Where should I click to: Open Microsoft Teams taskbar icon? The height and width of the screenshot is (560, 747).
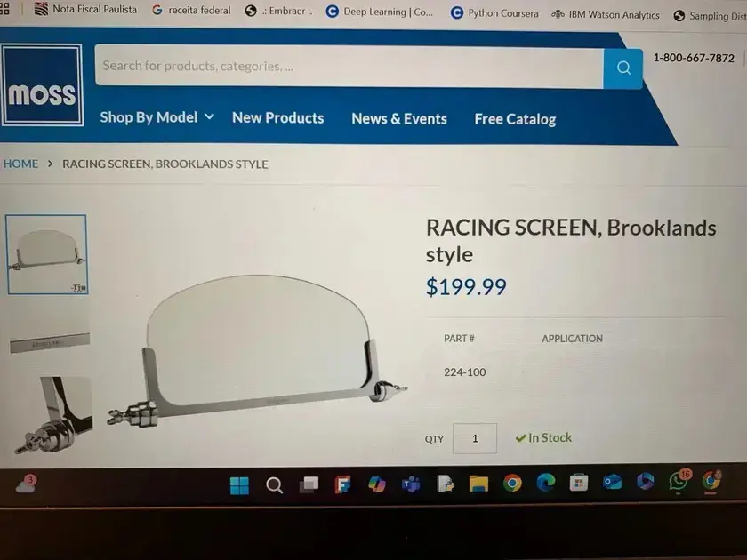411,484
